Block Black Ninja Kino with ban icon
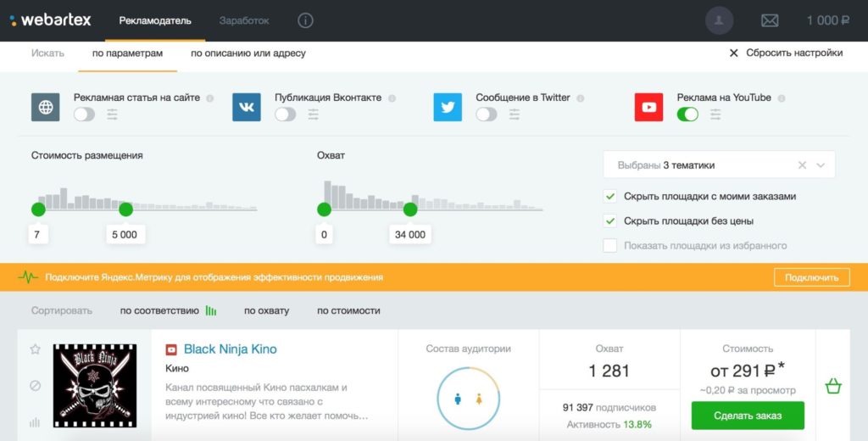 (36, 386)
